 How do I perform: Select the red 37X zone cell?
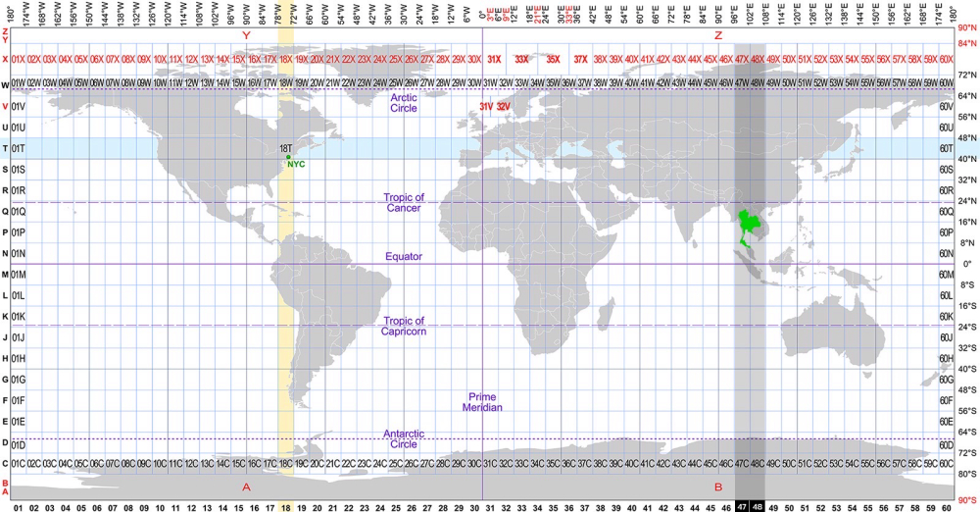coord(582,60)
